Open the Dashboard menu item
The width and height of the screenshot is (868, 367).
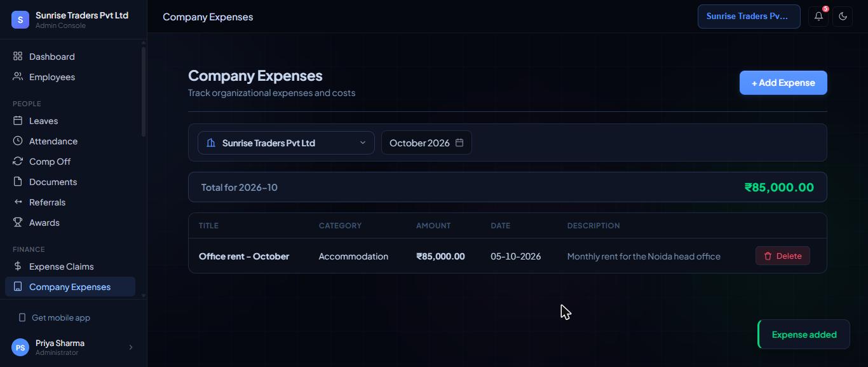tap(70, 57)
